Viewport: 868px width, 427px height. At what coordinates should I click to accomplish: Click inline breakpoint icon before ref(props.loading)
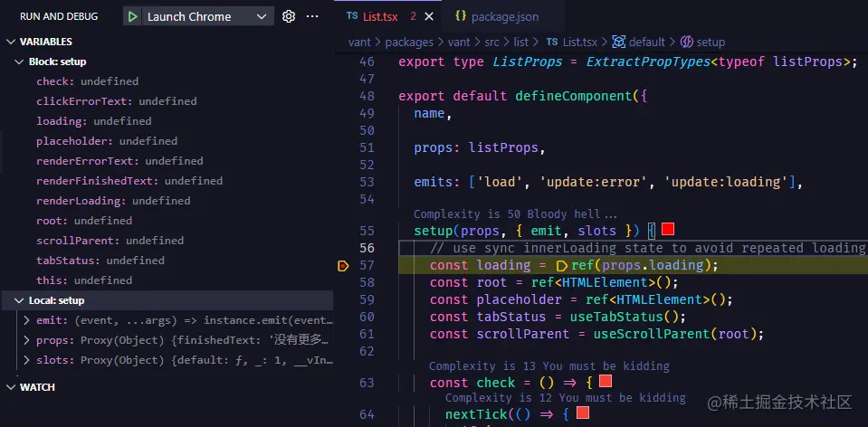(x=562, y=266)
